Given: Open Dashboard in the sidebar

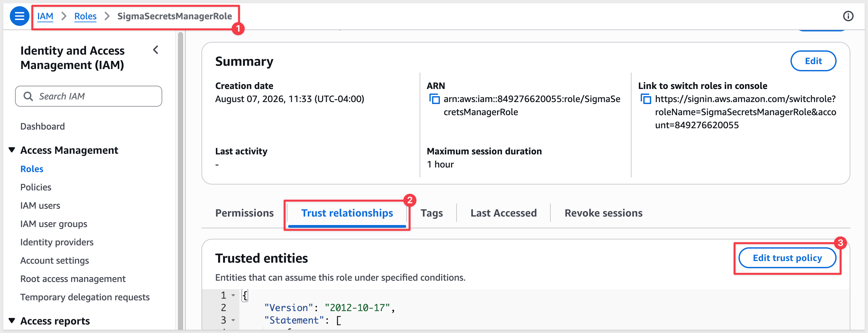Looking at the screenshot, I should pyautogui.click(x=43, y=126).
